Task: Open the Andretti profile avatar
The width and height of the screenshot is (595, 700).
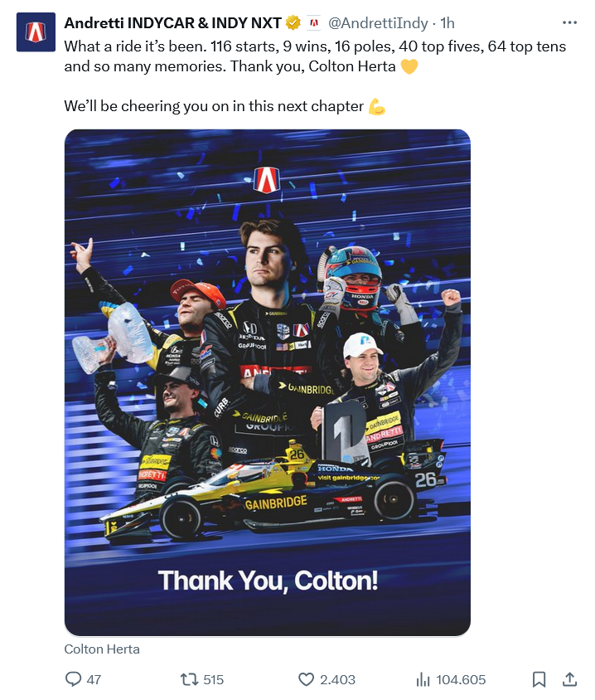Action: (x=35, y=32)
